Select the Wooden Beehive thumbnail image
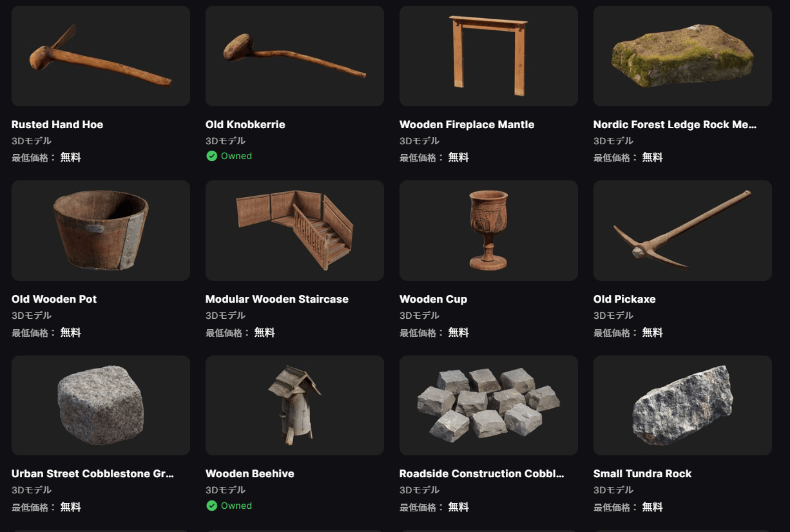This screenshot has width=790, height=532. [x=294, y=405]
